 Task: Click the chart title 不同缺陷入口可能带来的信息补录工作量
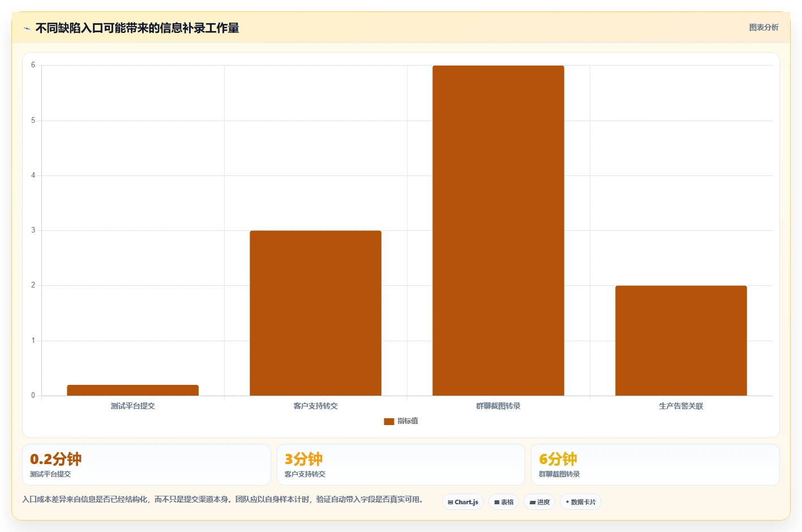coord(138,28)
